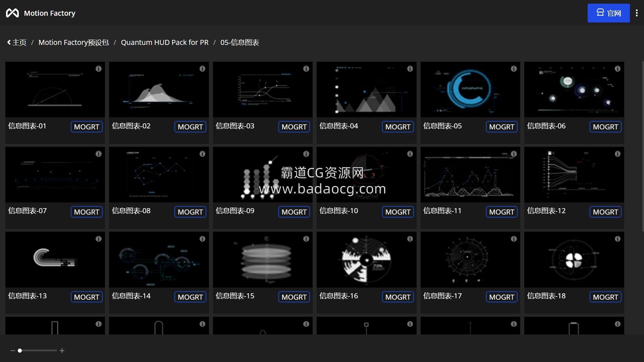Select the 信息图表-16 radial chart thumbnail
Viewport: 644px width, 362px height.
(x=367, y=260)
